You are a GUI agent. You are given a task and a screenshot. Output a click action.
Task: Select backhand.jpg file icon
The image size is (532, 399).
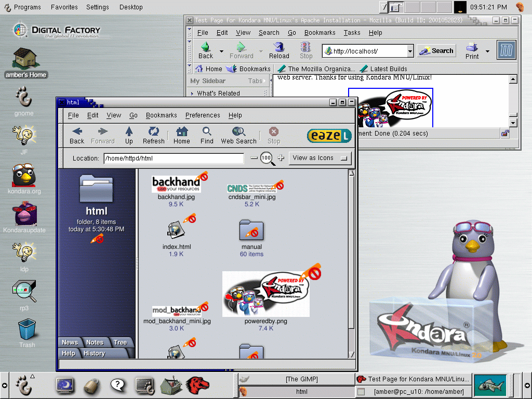point(176,184)
